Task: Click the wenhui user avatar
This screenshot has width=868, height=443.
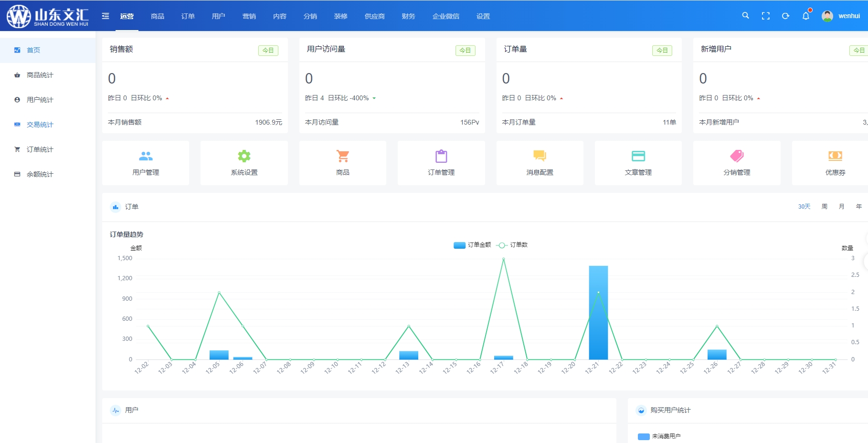Action: coord(827,16)
